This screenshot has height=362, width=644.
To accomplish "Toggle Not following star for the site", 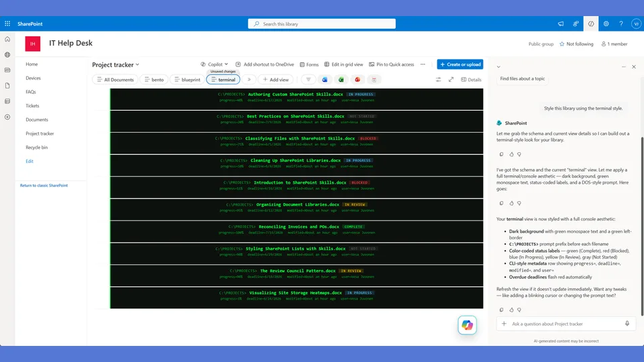I will (576, 44).
